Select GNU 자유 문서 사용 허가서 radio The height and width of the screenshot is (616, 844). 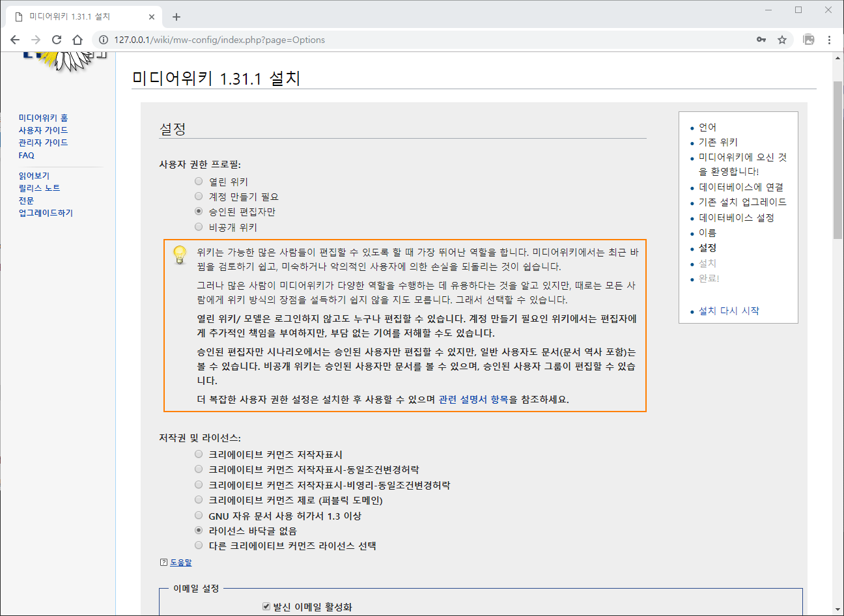pos(199,515)
